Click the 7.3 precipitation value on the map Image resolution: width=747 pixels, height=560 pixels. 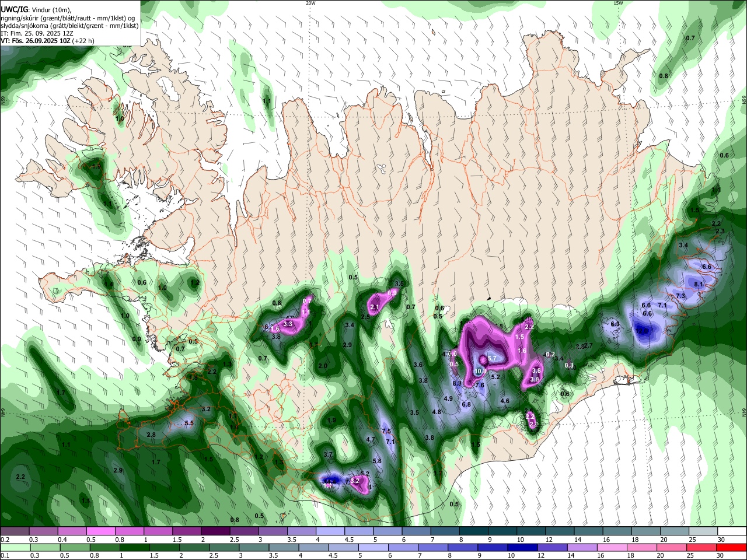point(680,296)
